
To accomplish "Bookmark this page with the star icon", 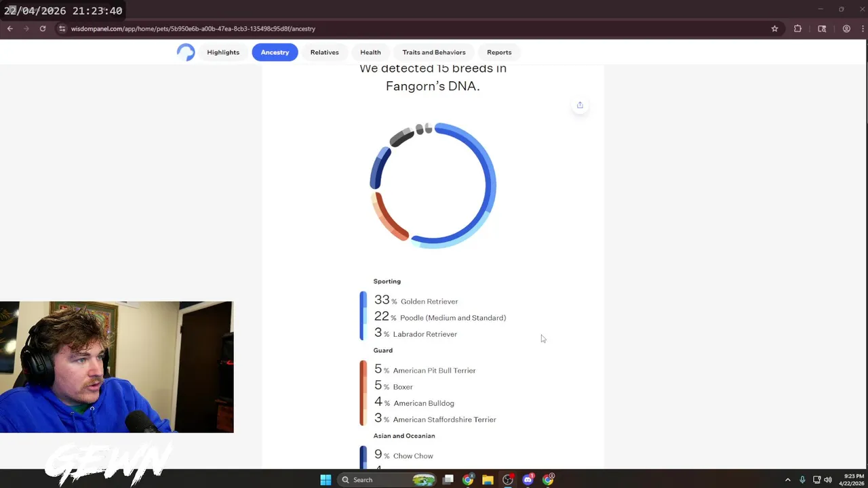I will pos(774,28).
